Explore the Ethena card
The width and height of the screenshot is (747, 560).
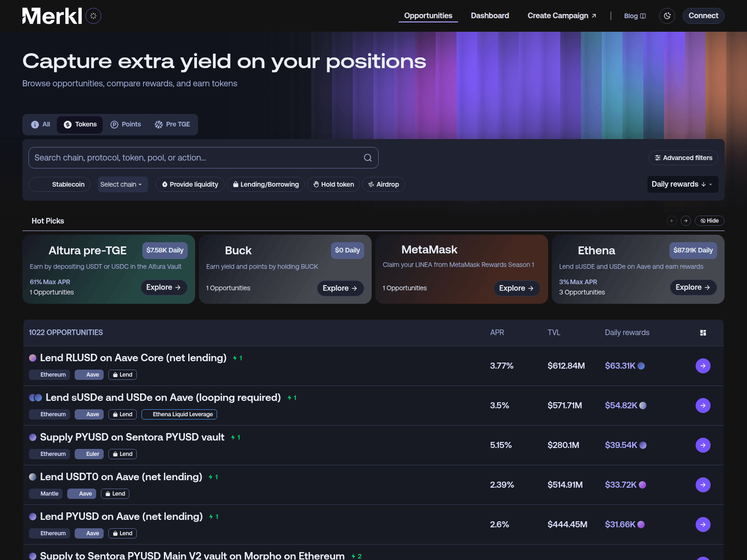(693, 287)
